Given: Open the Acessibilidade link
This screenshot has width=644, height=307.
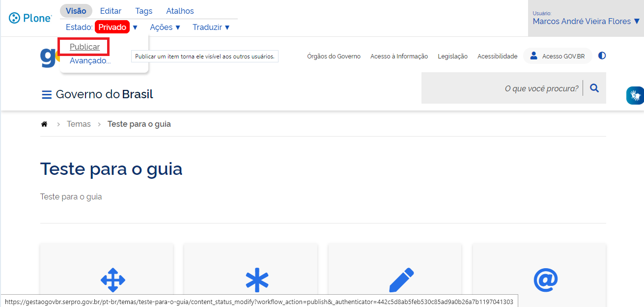Looking at the screenshot, I should click(x=497, y=56).
